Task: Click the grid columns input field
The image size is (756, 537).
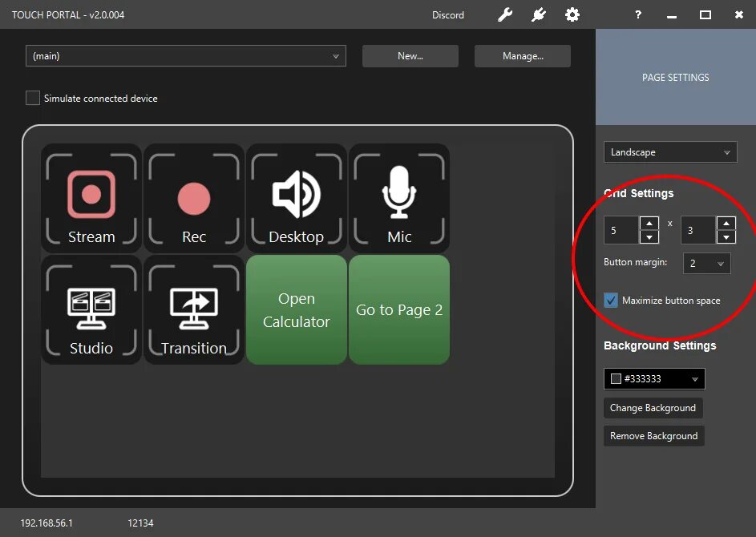Action: click(x=621, y=230)
